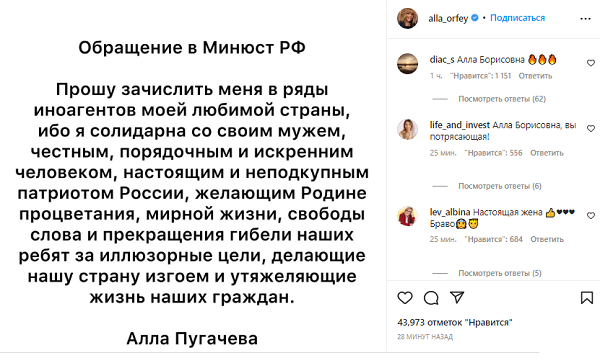The width and height of the screenshot is (600, 363).
Task: Like the lev_albina comment heart
Action: click(x=591, y=216)
